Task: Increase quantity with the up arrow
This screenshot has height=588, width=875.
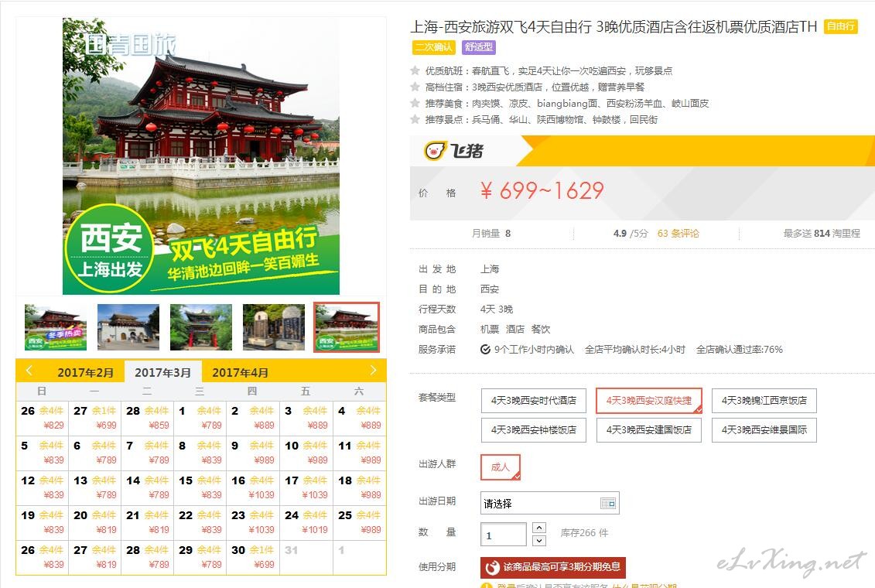Action: pyautogui.click(x=539, y=528)
